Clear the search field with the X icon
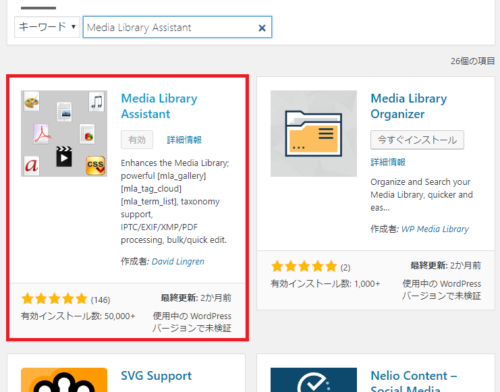This screenshot has height=392, width=500. tap(262, 28)
